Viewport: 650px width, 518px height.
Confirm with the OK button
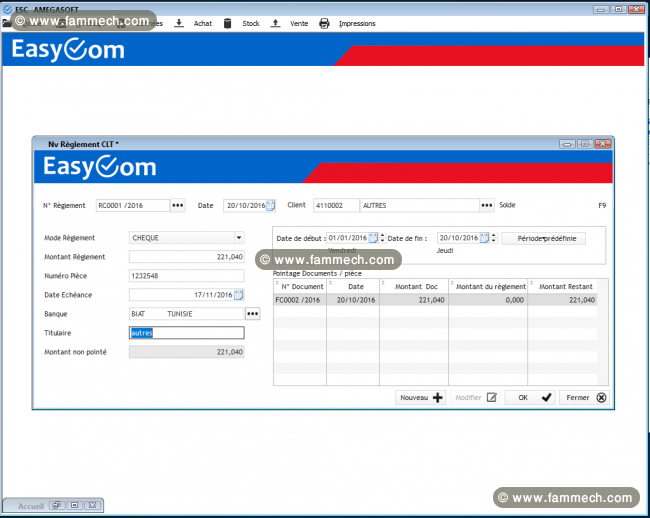click(x=530, y=397)
